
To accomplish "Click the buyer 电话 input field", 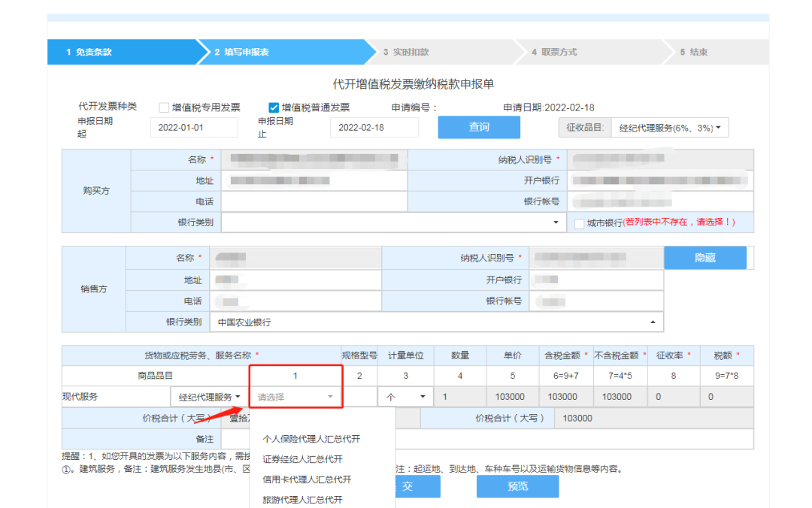I will tap(314, 201).
